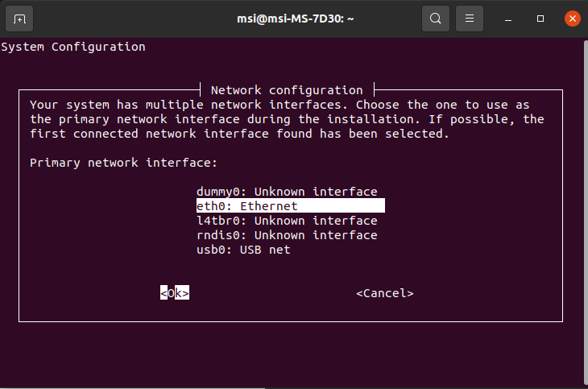Click the System Configuration header text
The height and width of the screenshot is (389, 588).
coord(73,47)
